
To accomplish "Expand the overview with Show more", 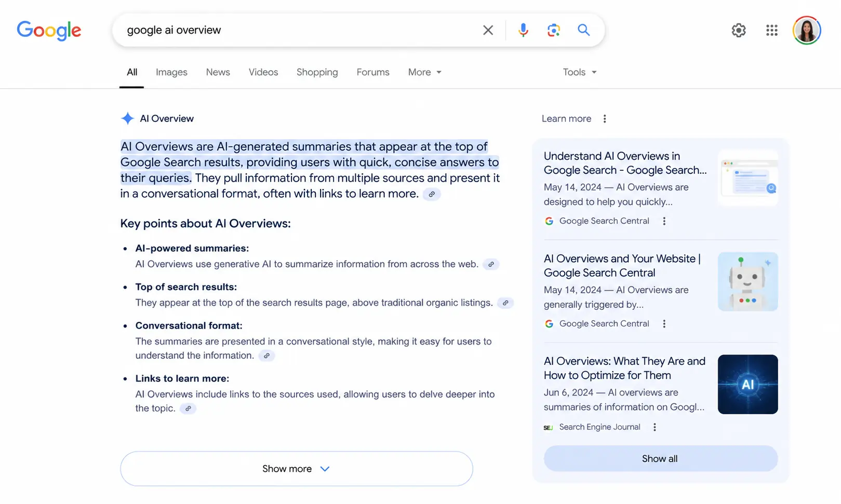I will pyautogui.click(x=297, y=469).
